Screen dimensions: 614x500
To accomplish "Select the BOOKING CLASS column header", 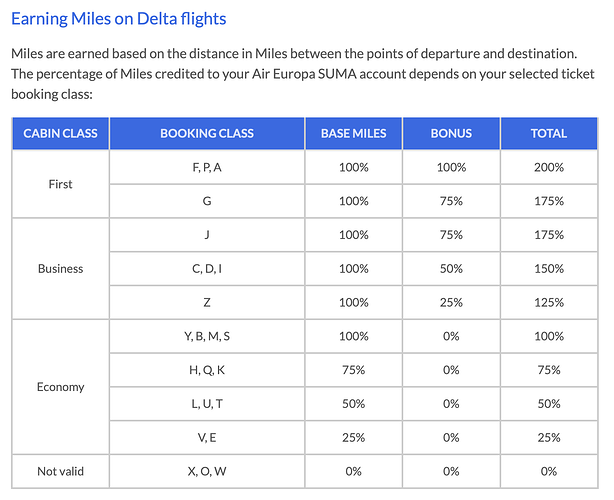I will (207, 133).
